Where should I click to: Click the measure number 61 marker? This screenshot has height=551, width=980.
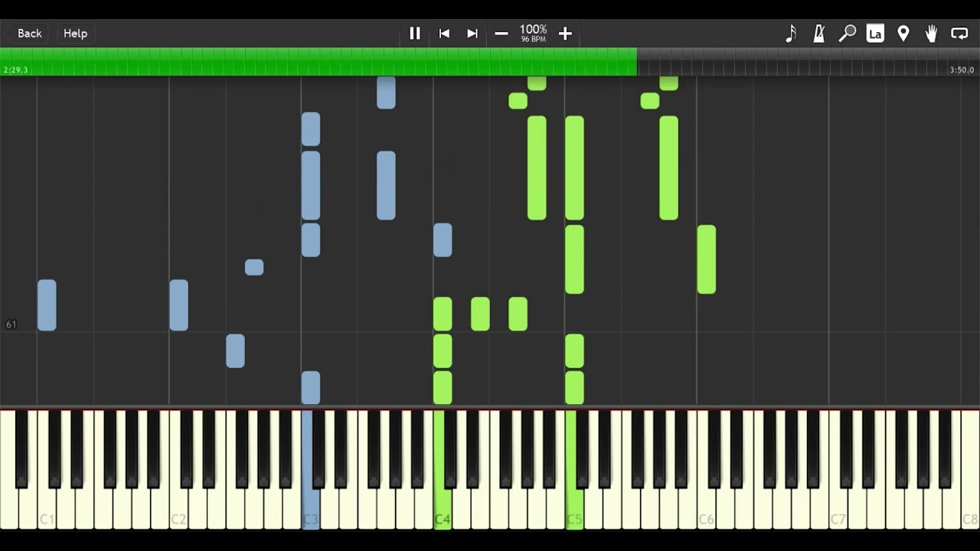[x=11, y=324]
